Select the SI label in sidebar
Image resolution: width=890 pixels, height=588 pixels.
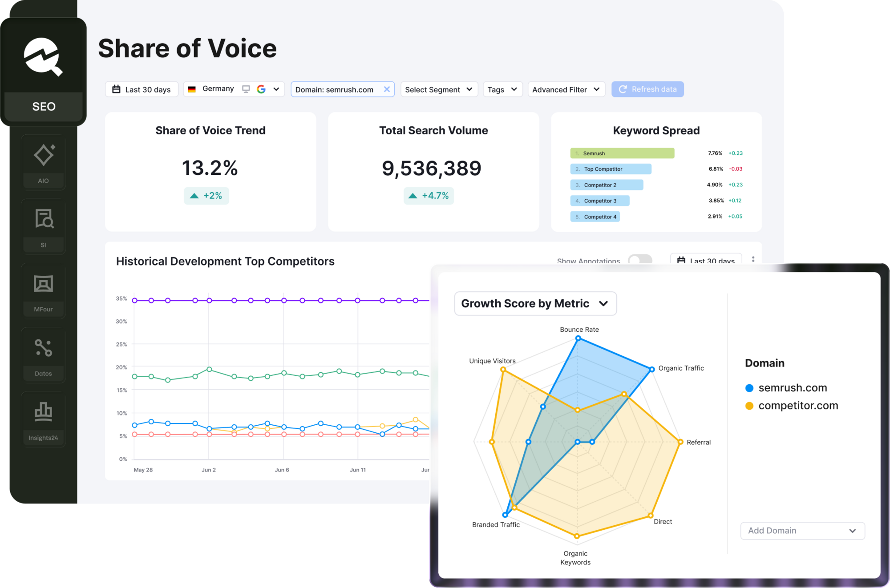coord(43,245)
